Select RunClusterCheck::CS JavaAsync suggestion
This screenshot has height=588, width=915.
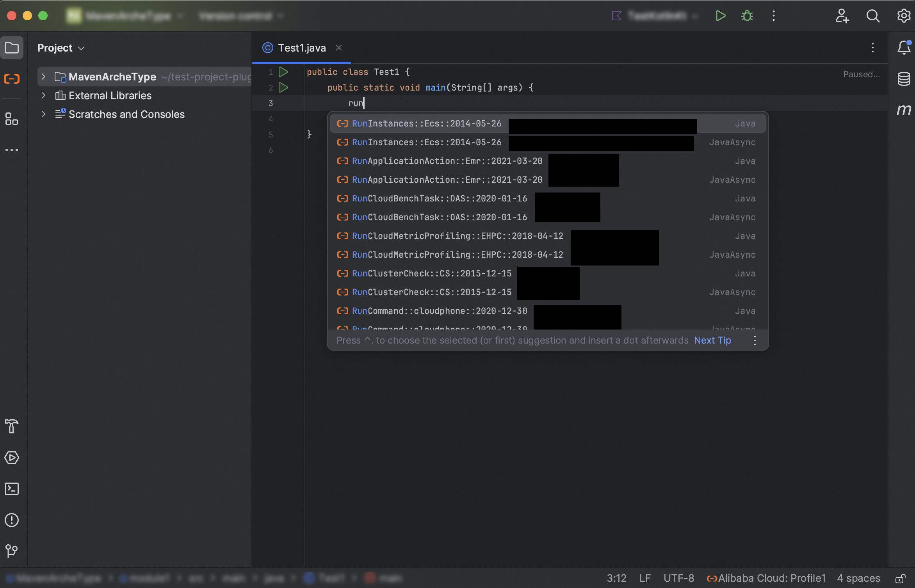[548, 292]
